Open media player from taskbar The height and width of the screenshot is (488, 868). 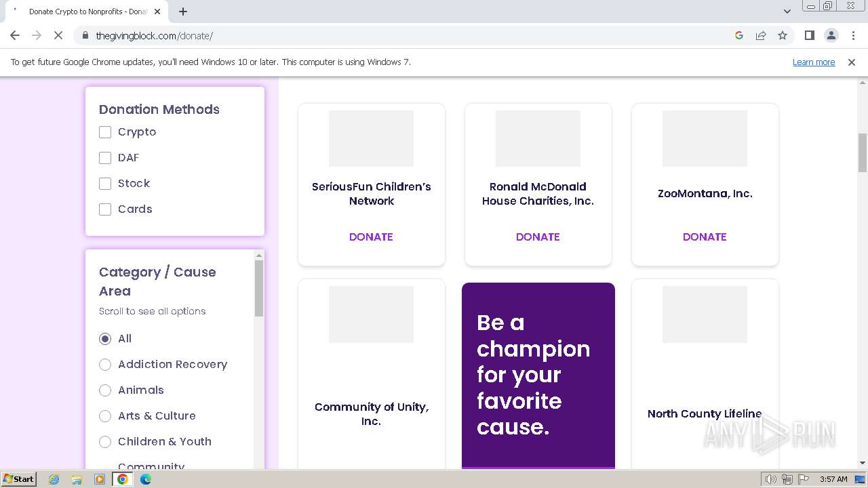[x=100, y=479]
